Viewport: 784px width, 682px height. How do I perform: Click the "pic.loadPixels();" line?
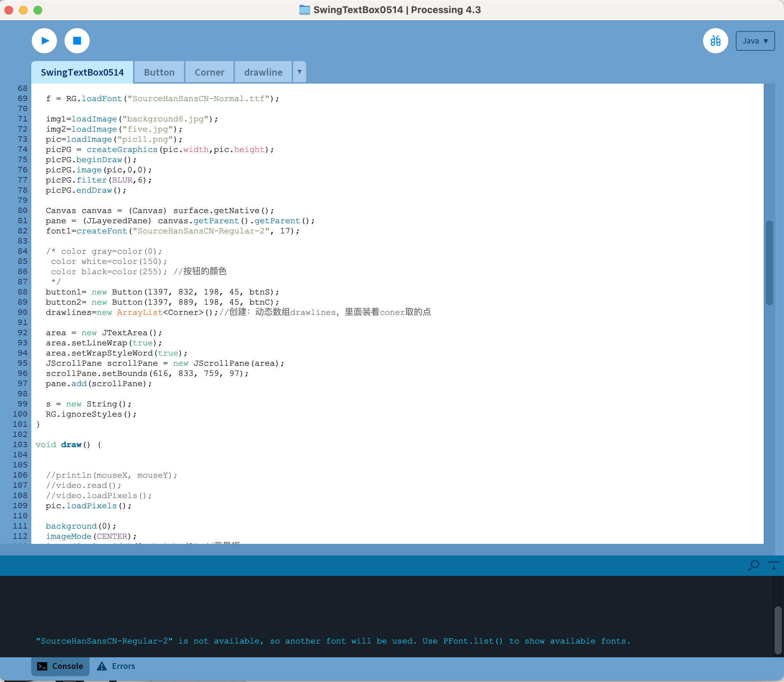89,506
